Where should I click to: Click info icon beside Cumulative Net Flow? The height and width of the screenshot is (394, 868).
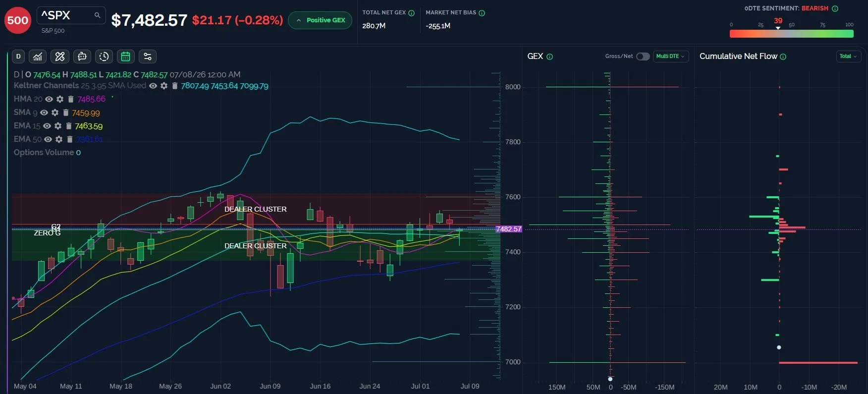(783, 56)
